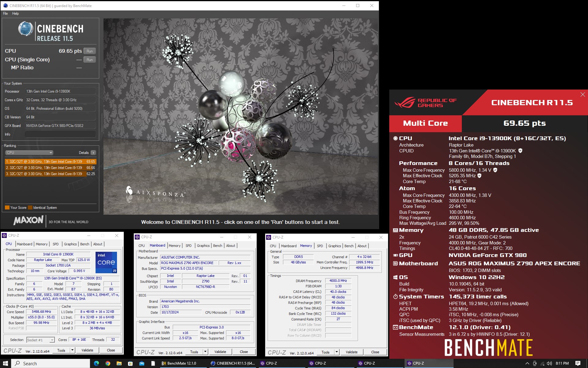This screenshot has height=368, width=588.
Task: Select the ranking entry scoring 66.66
Action: (51, 168)
